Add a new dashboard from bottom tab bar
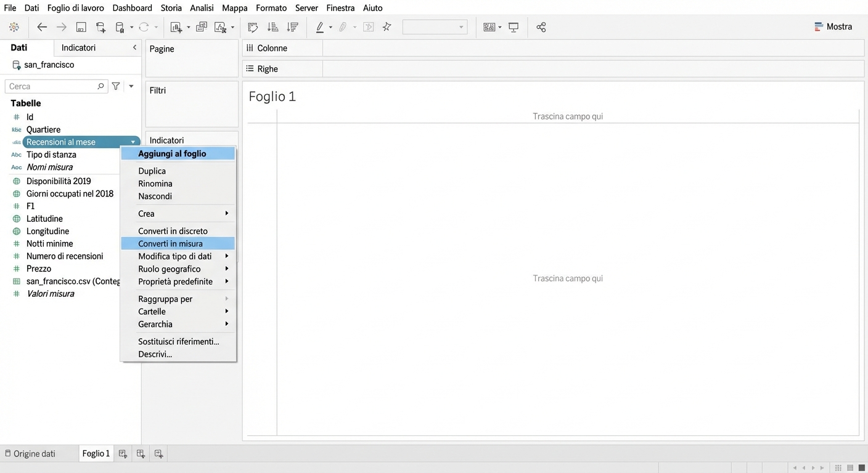Viewport: 868px width, 473px height. 141,454
